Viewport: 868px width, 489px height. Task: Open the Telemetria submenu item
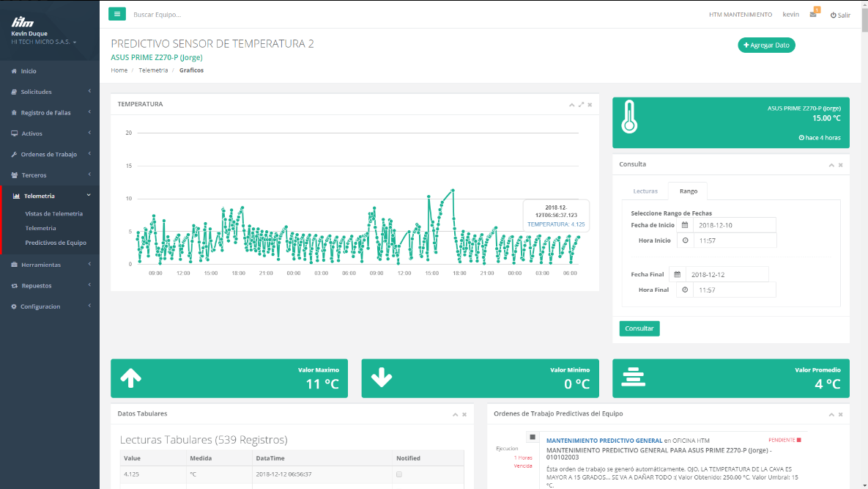(x=40, y=228)
